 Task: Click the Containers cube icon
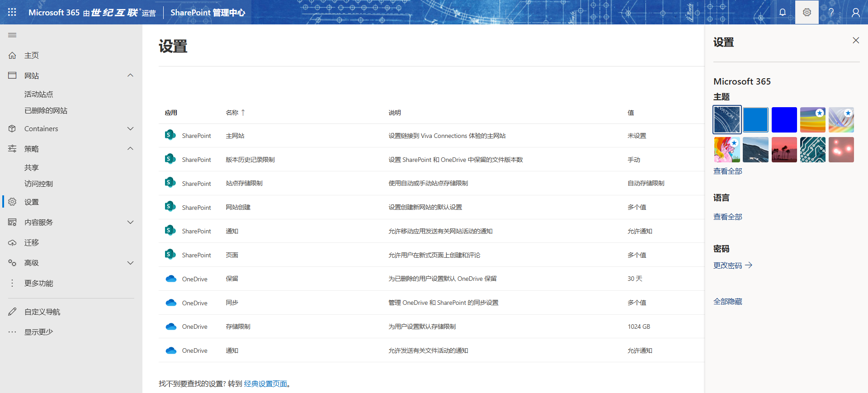pyautogui.click(x=12, y=128)
